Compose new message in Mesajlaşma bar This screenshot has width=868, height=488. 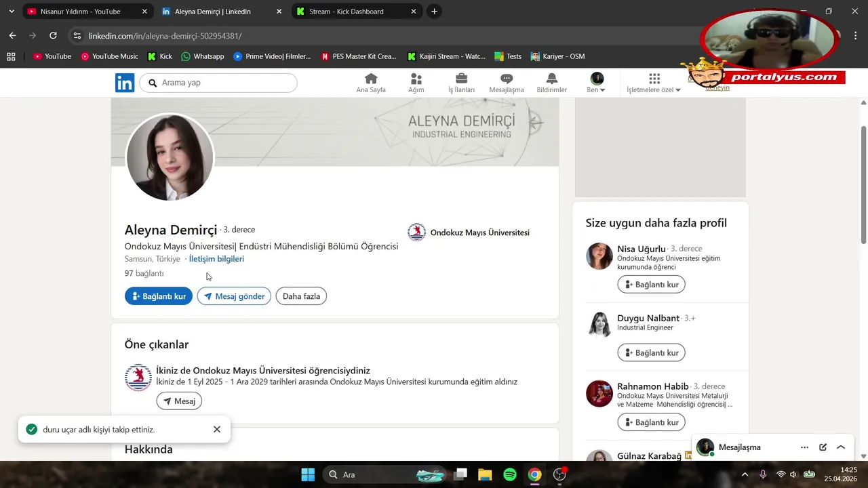pyautogui.click(x=823, y=447)
